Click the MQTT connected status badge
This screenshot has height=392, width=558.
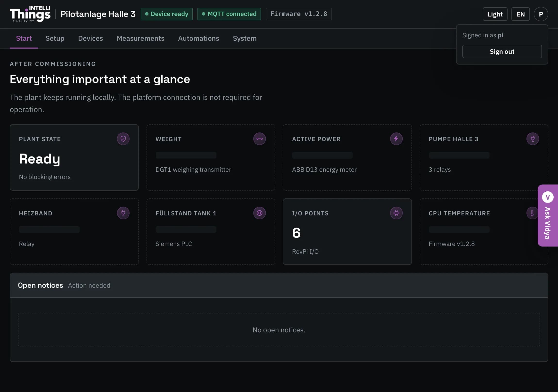coord(229,14)
